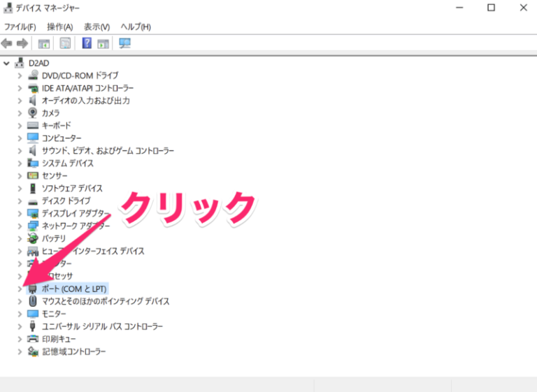Click the show/hide console tree icon

click(43, 43)
